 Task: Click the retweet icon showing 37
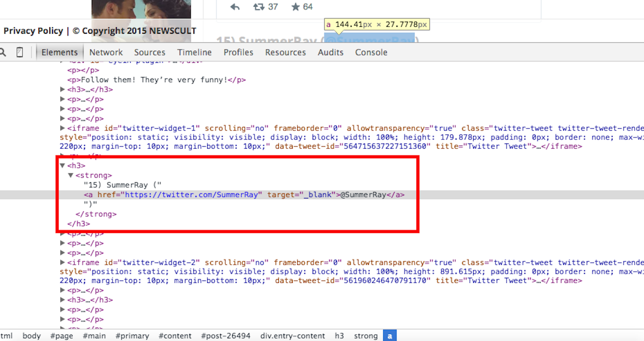260,7
